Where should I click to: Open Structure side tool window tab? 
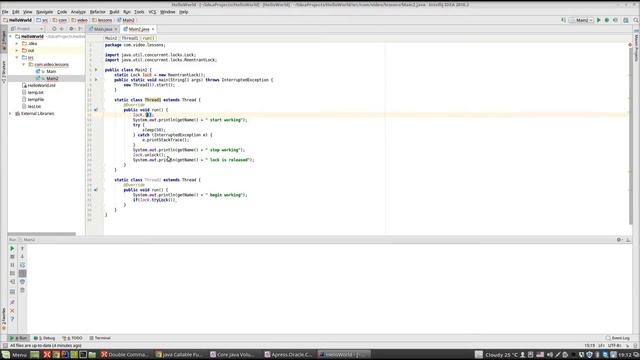4,72
